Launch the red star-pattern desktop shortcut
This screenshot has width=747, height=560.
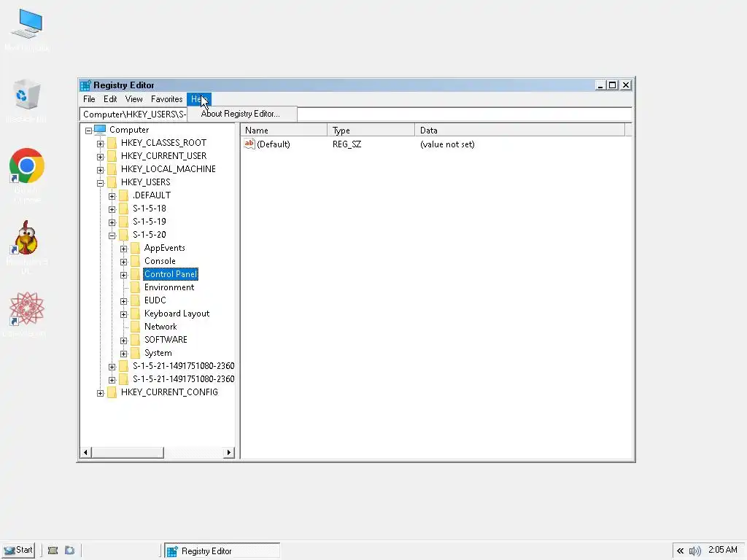click(27, 308)
